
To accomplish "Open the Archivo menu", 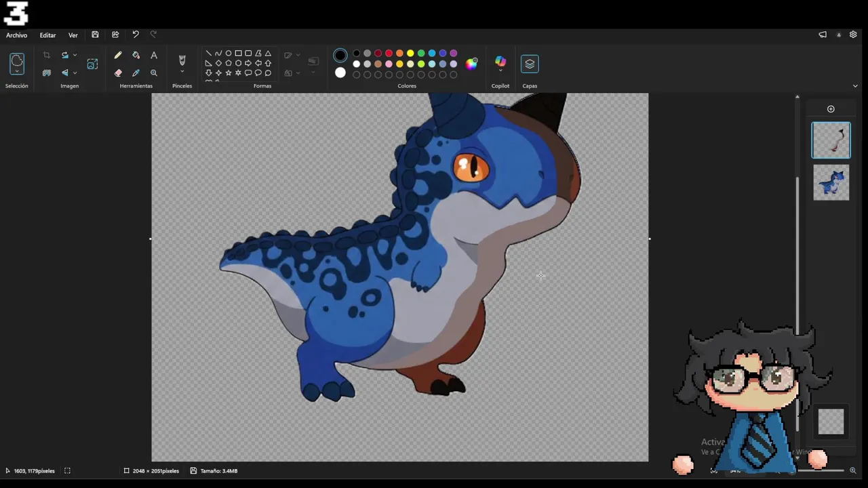I will pyautogui.click(x=17, y=35).
